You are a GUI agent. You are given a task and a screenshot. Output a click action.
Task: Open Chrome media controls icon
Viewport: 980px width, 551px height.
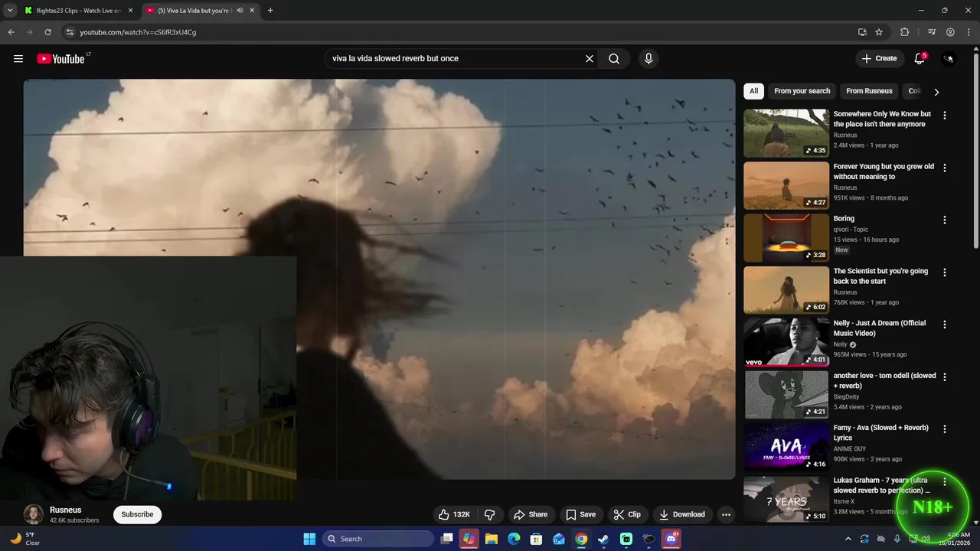tap(932, 32)
